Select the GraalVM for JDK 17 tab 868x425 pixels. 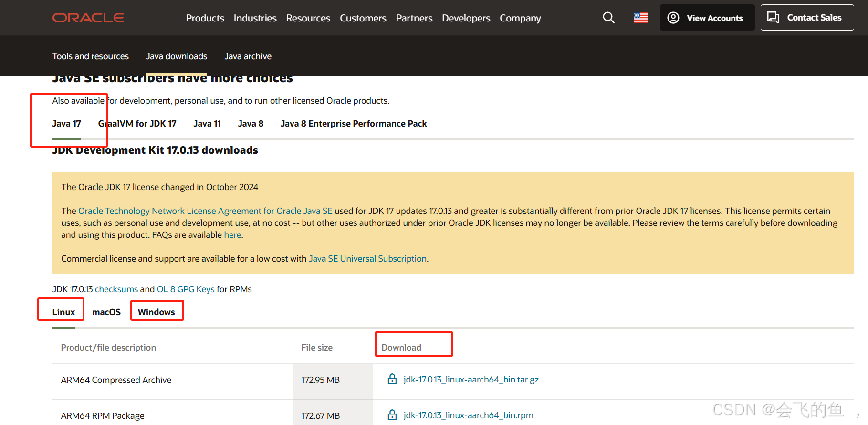pos(137,124)
